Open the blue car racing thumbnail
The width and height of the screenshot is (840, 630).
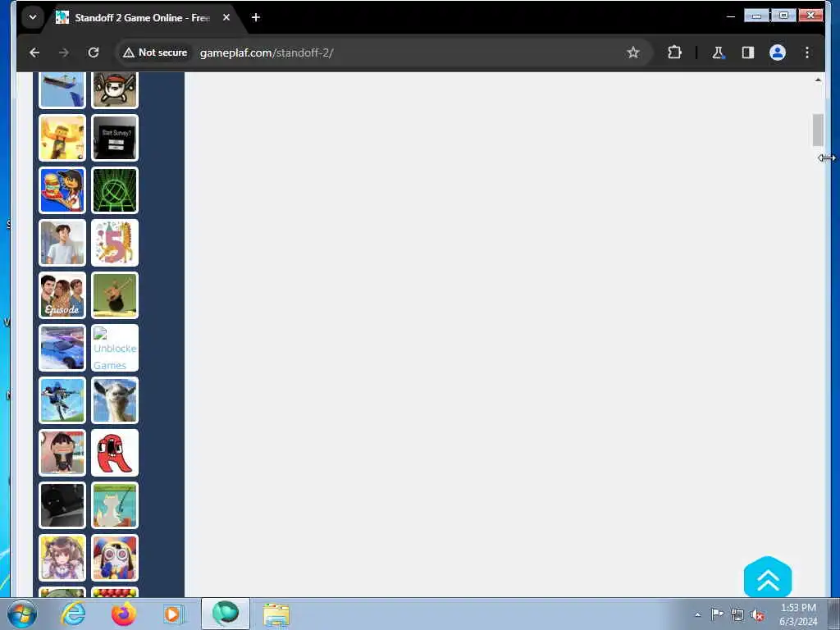tap(62, 348)
